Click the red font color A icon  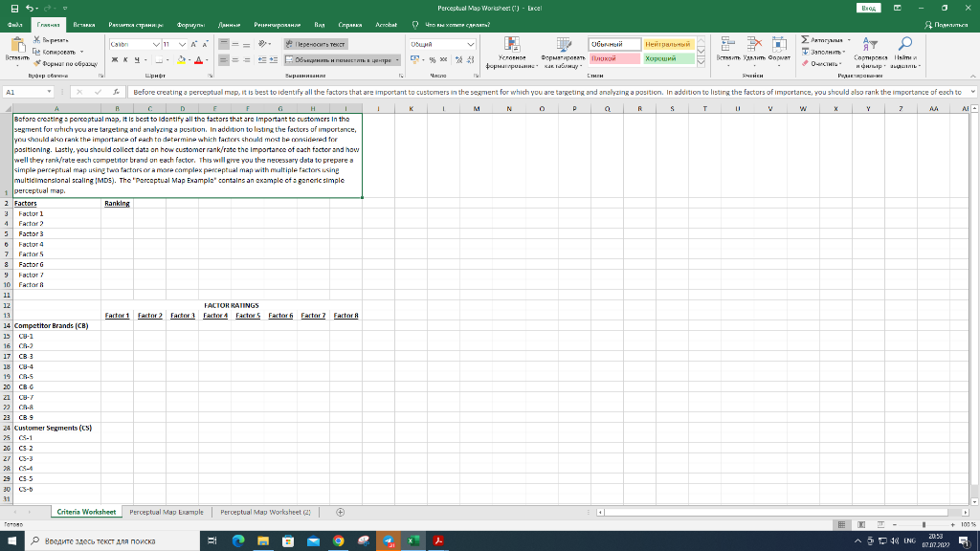click(x=198, y=60)
